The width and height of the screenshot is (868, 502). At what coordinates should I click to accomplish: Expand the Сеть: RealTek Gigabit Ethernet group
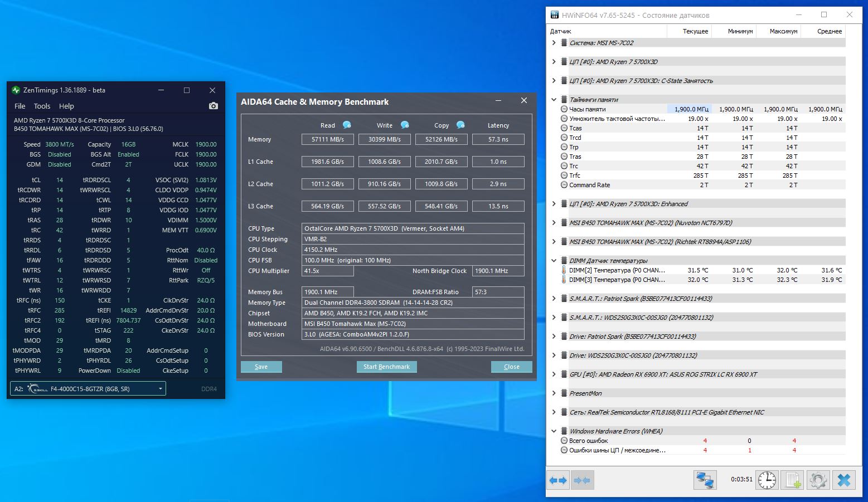coord(554,412)
